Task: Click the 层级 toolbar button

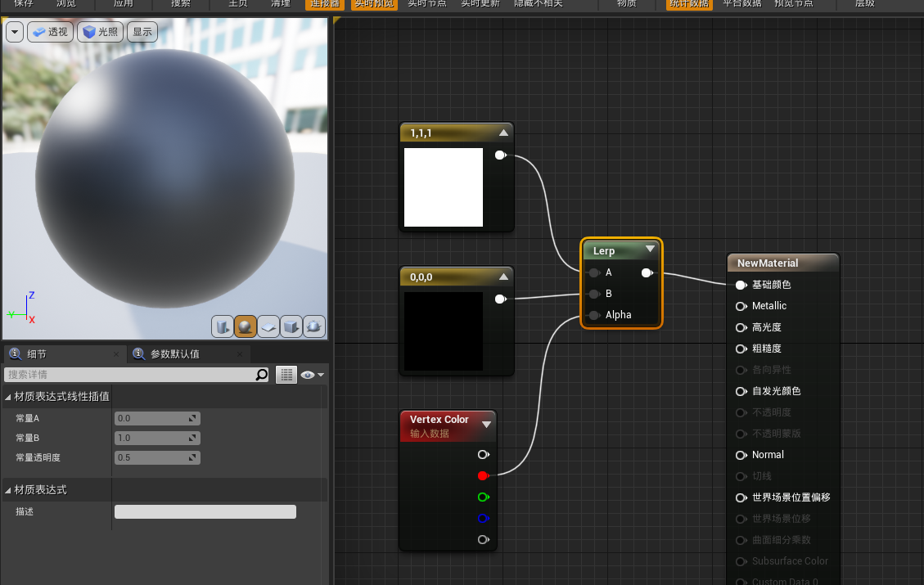Action: pyautogui.click(x=864, y=3)
